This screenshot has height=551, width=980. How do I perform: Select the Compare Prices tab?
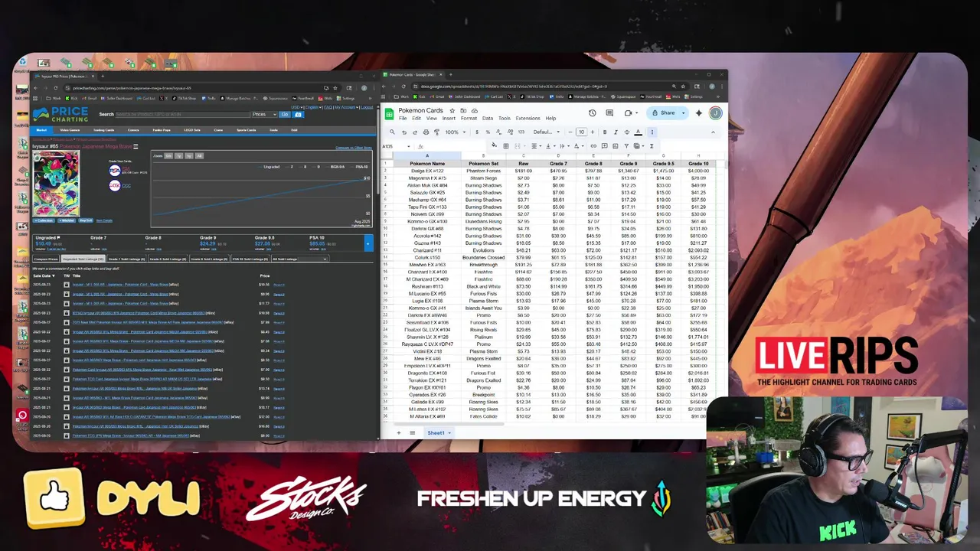pyautogui.click(x=45, y=259)
